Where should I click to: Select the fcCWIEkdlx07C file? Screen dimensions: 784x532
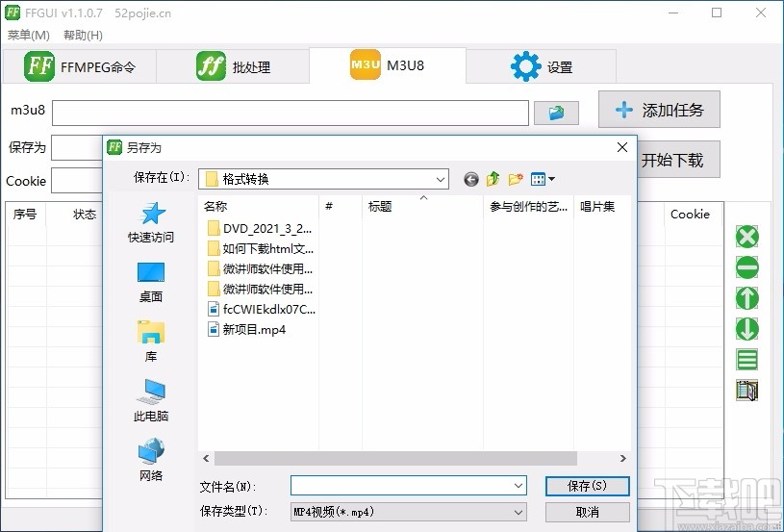coord(261,310)
